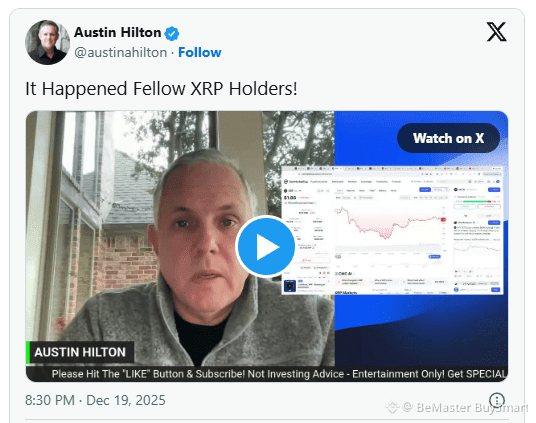Open the 8:30 PM · Dec 19, 2025 timestamp
536x423 pixels.
tap(95, 400)
